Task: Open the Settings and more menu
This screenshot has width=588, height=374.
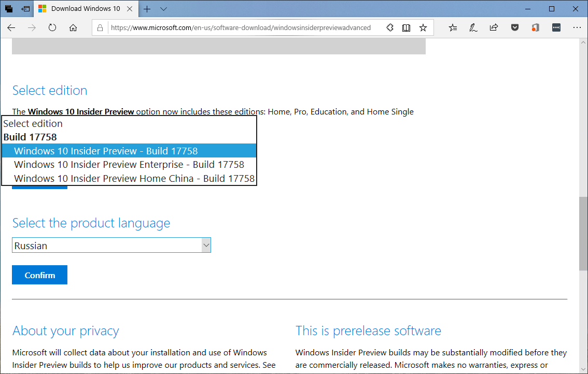Action: pyautogui.click(x=577, y=27)
